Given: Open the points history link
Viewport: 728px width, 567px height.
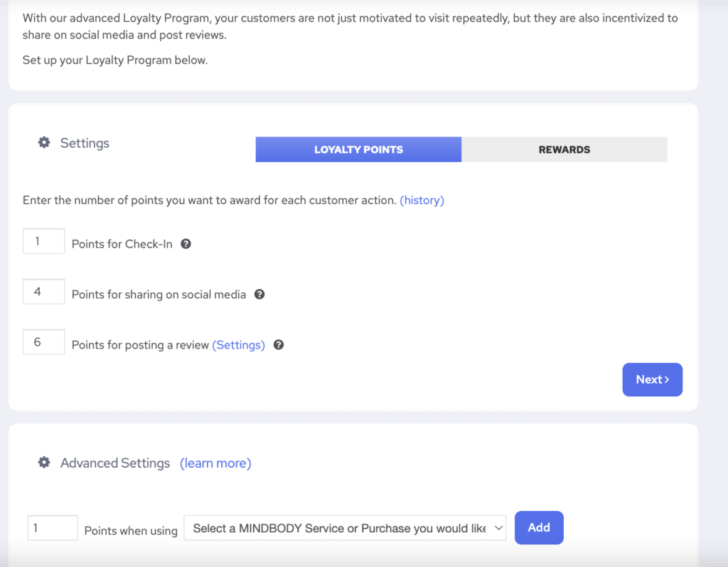Looking at the screenshot, I should click(422, 201).
